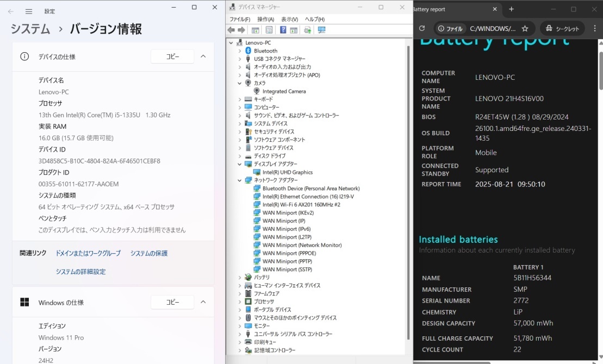Click システム in Settings breadcrumb
Image resolution: width=603 pixels, height=364 pixels.
(x=30, y=29)
